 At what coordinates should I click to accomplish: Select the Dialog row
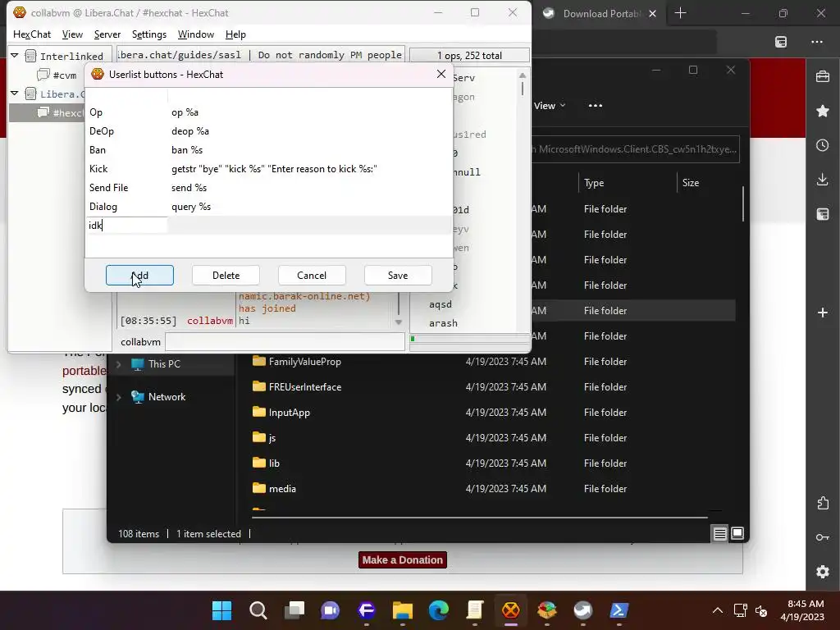[268, 206]
